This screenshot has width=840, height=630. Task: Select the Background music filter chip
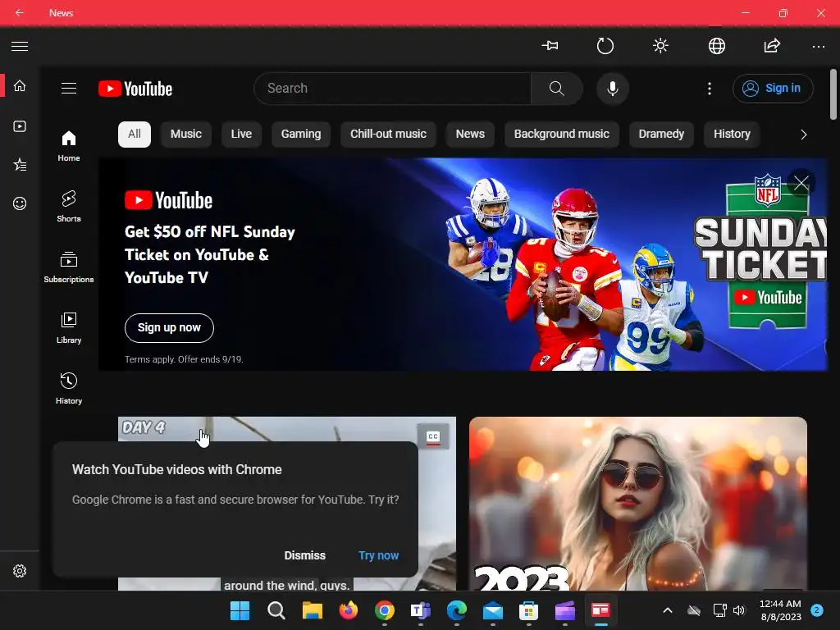(x=562, y=134)
